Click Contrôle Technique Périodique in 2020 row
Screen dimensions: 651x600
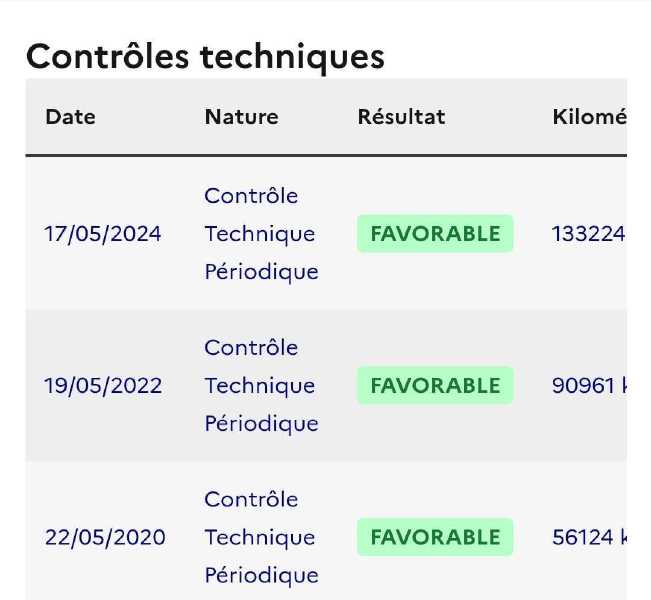click(262, 537)
